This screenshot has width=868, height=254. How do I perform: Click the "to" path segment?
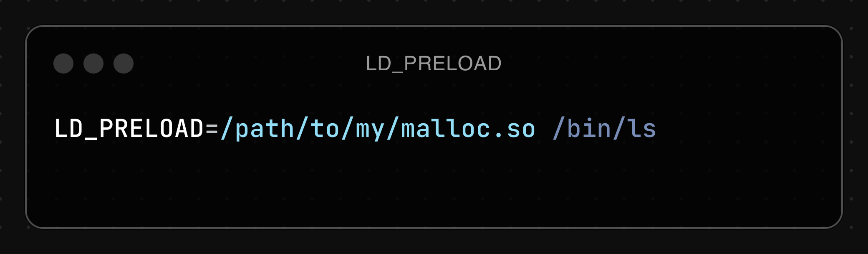(325, 129)
